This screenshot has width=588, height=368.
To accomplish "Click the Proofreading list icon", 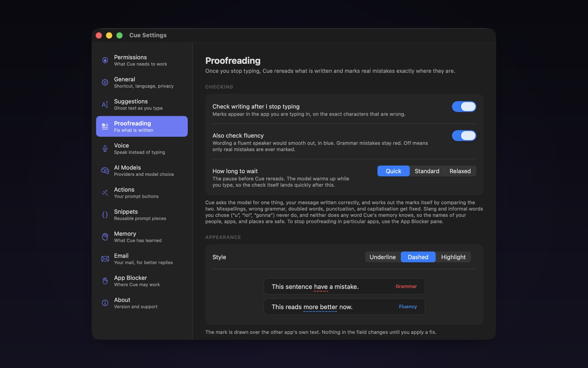I will [105, 126].
